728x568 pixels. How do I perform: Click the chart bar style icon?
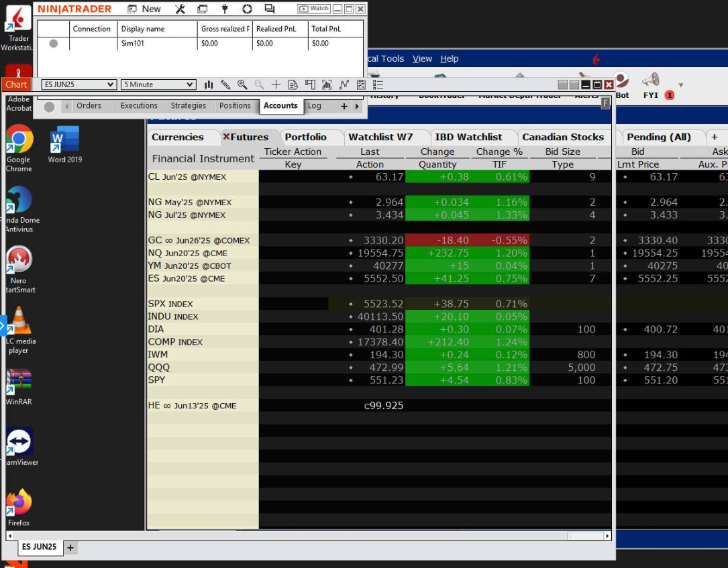[x=209, y=84]
